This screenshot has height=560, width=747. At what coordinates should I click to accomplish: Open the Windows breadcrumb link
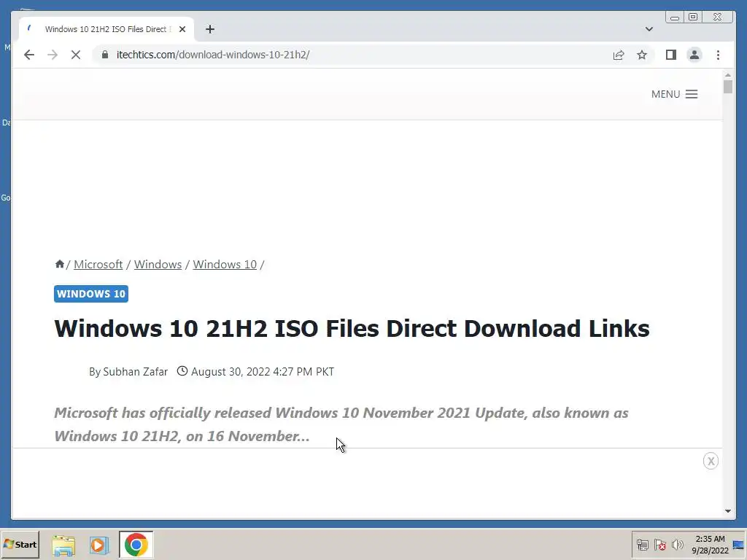(x=158, y=264)
